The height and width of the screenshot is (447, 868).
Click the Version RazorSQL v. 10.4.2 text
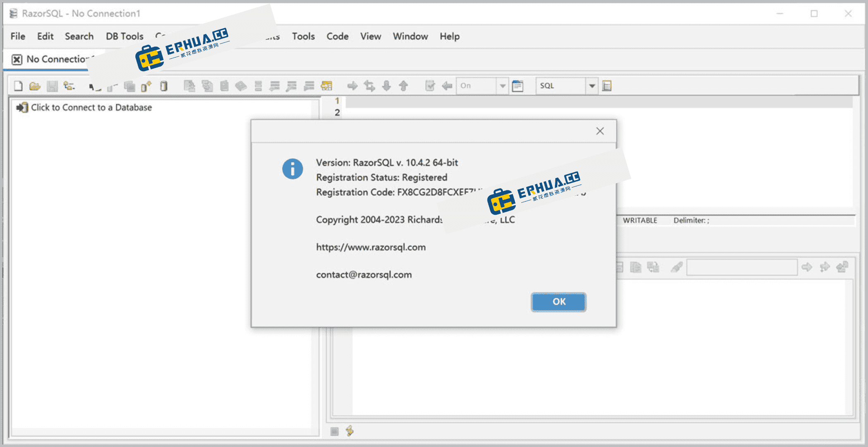[387, 163]
